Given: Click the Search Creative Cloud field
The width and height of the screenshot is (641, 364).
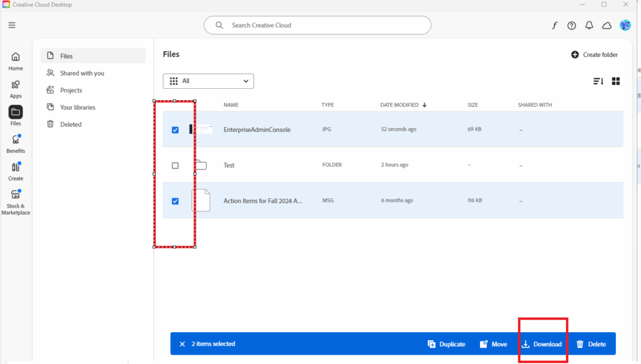Looking at the screenshot, I should [x=317, y=26].
